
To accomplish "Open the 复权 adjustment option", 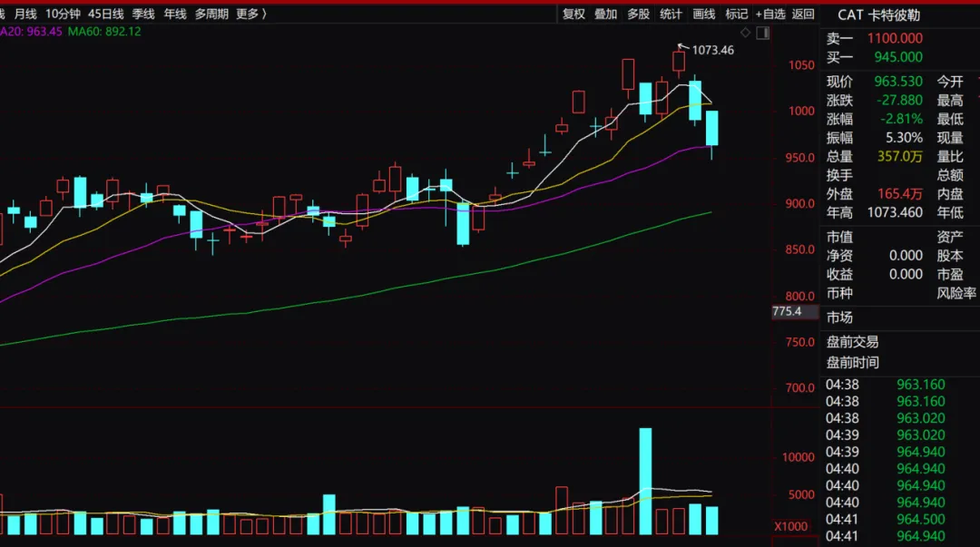I will 573,14.
